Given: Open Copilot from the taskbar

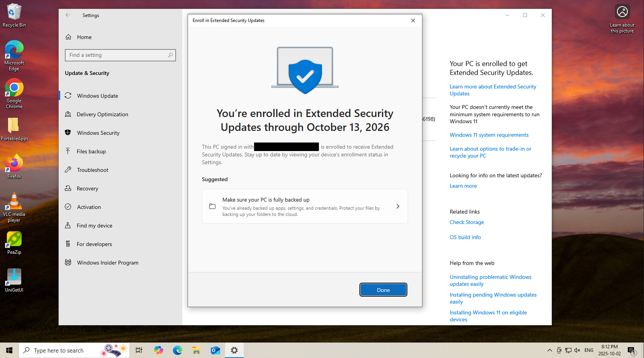Looking at the screenshot, I should [159, 350].
